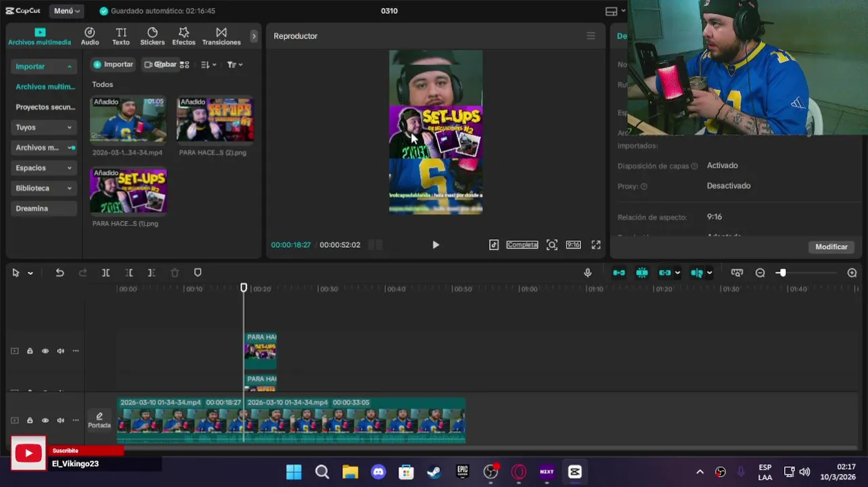This screenshot has height=487, width=868.
Task: Click the Completa quality button
Action: point(522,245)
